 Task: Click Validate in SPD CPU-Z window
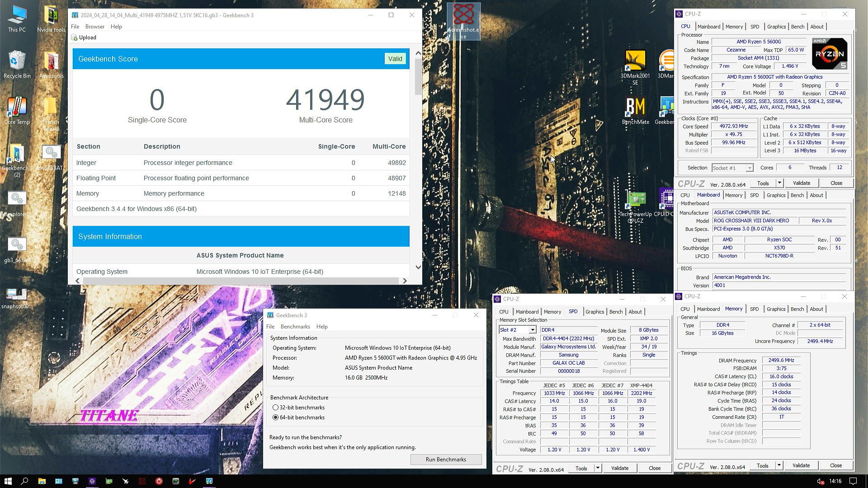pos(619,468)
